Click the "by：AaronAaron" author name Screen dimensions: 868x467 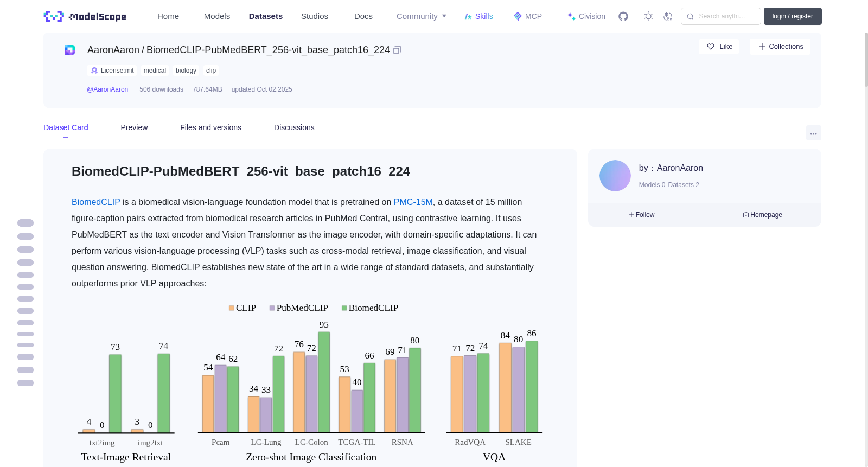tap(671, 168)
